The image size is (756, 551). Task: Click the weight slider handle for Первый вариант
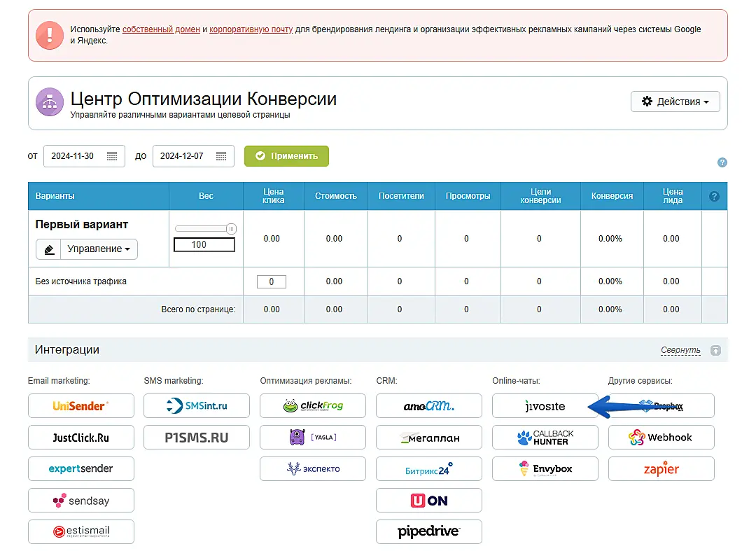click(x=231, y=229)
